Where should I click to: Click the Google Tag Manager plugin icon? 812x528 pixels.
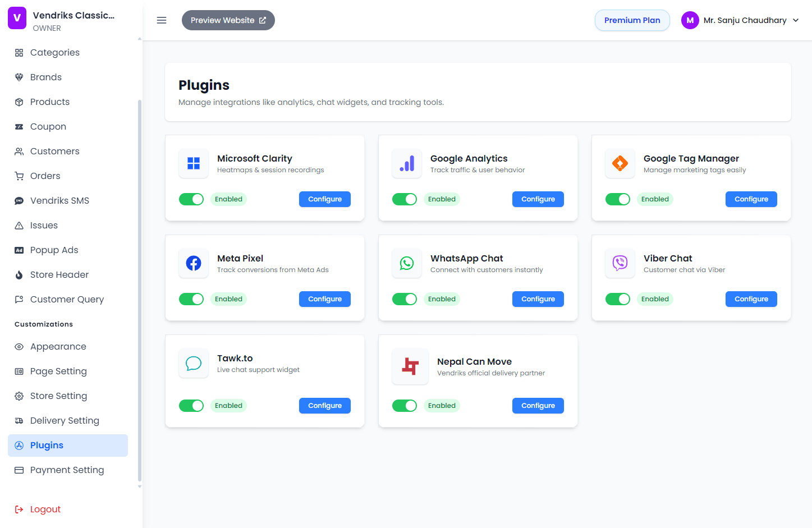pos(620,163)
